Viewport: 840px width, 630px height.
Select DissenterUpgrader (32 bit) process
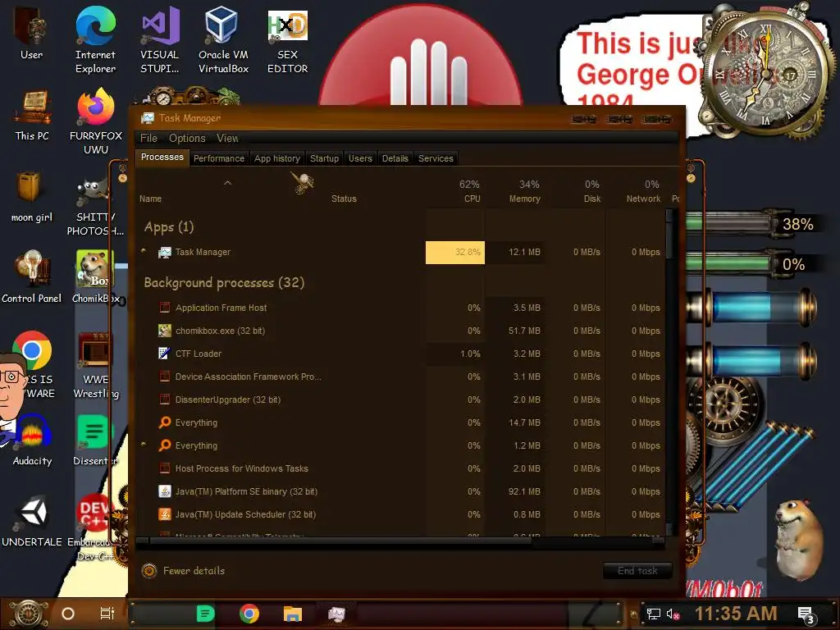tap(400, 399)
